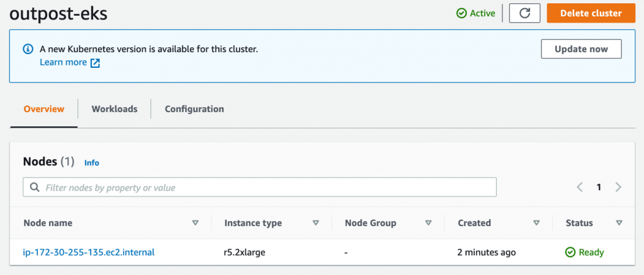
Task: Sort by Instance type column arrow
Action: coord(316,223)
